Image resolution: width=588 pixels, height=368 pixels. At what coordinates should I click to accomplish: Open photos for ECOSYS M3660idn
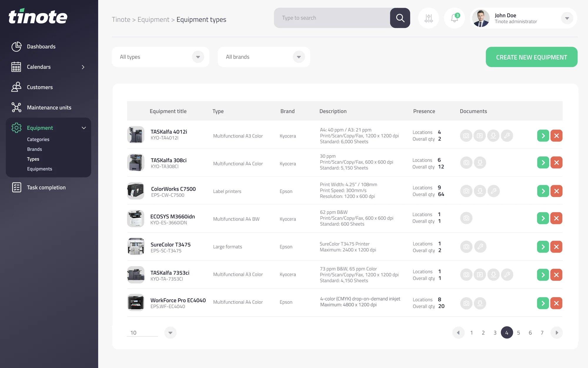coord(466,218)
